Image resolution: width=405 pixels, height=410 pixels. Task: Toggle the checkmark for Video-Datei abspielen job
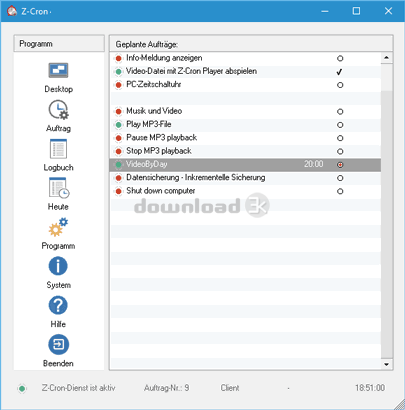point(340,72)
